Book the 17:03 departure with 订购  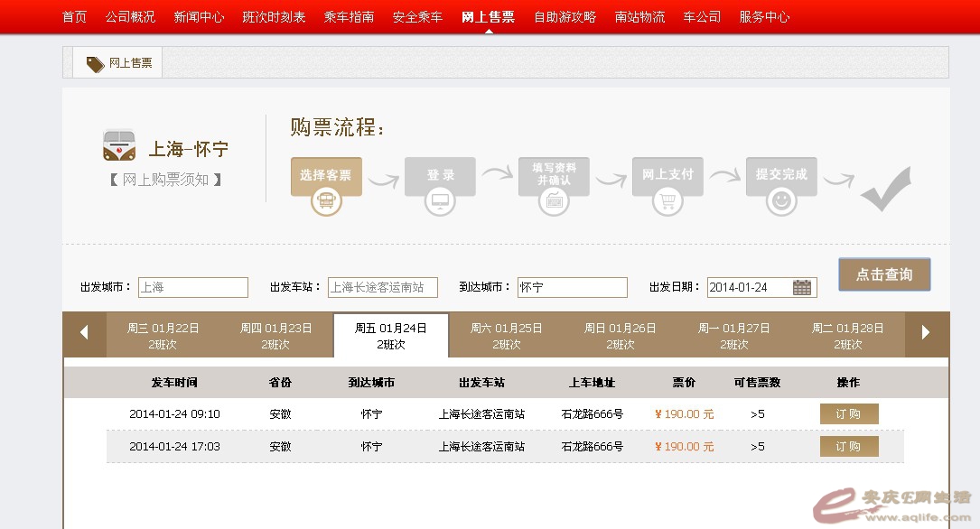point(848,447)
